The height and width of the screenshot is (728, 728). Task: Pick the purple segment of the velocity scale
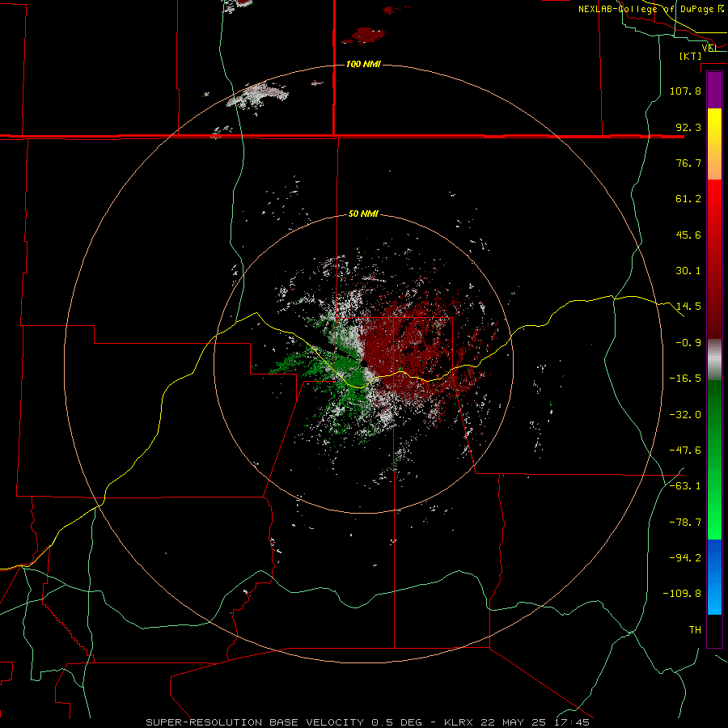click(714, 91)
